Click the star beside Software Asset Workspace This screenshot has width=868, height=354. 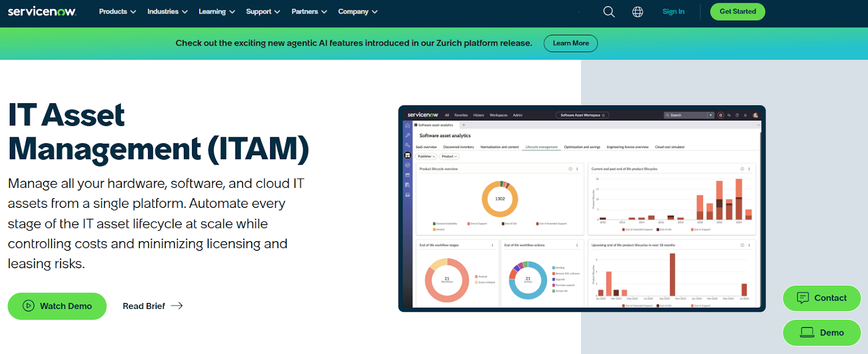603,115
